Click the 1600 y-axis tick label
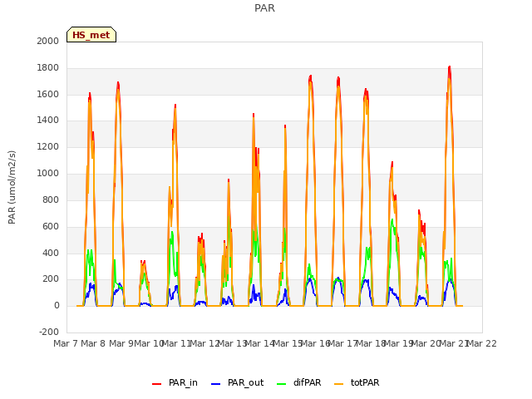 [x=48, y=94]
